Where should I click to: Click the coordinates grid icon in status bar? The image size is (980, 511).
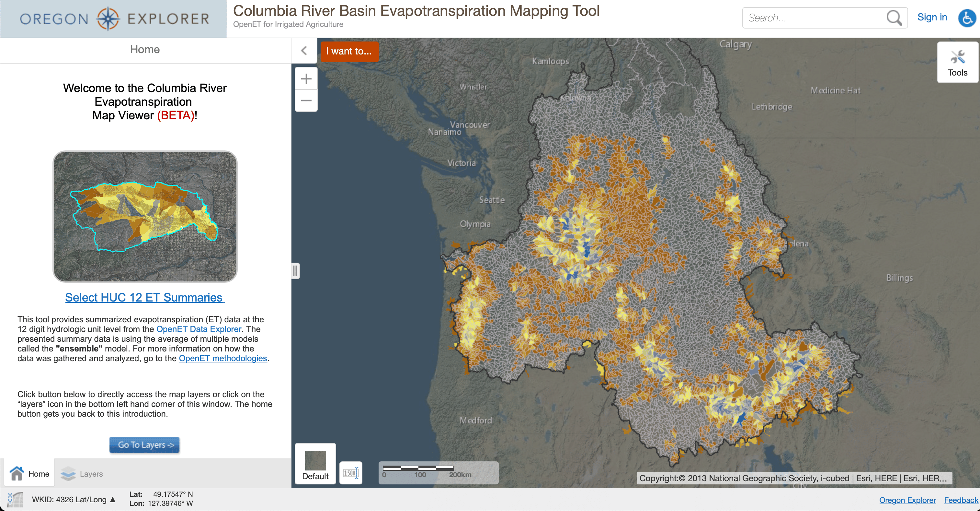click(15, 499)
